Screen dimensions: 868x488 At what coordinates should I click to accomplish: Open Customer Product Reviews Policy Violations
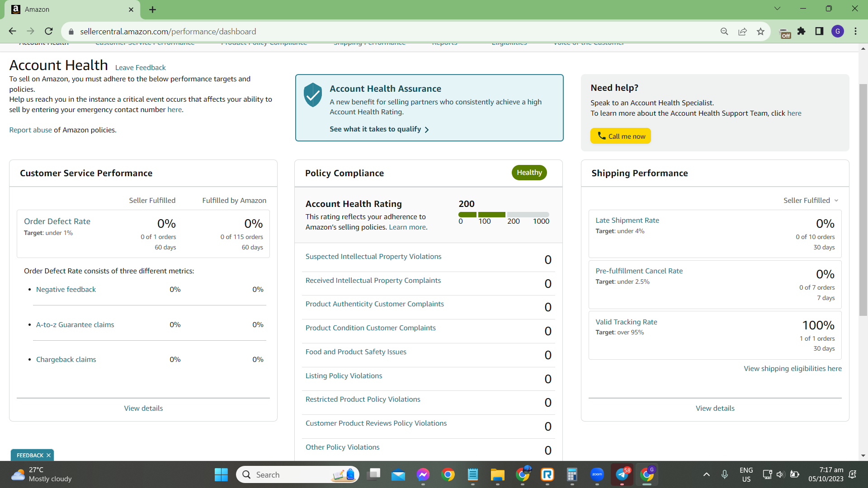[x=376, y=423]
